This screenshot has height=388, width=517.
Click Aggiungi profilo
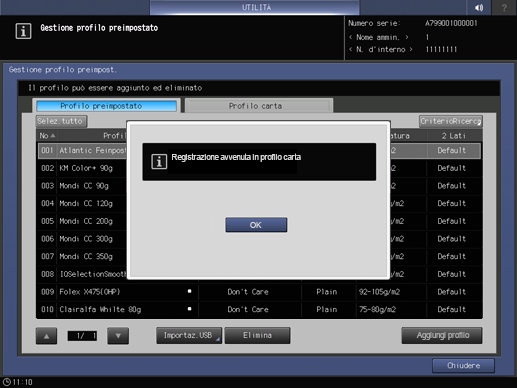(442, 335)
